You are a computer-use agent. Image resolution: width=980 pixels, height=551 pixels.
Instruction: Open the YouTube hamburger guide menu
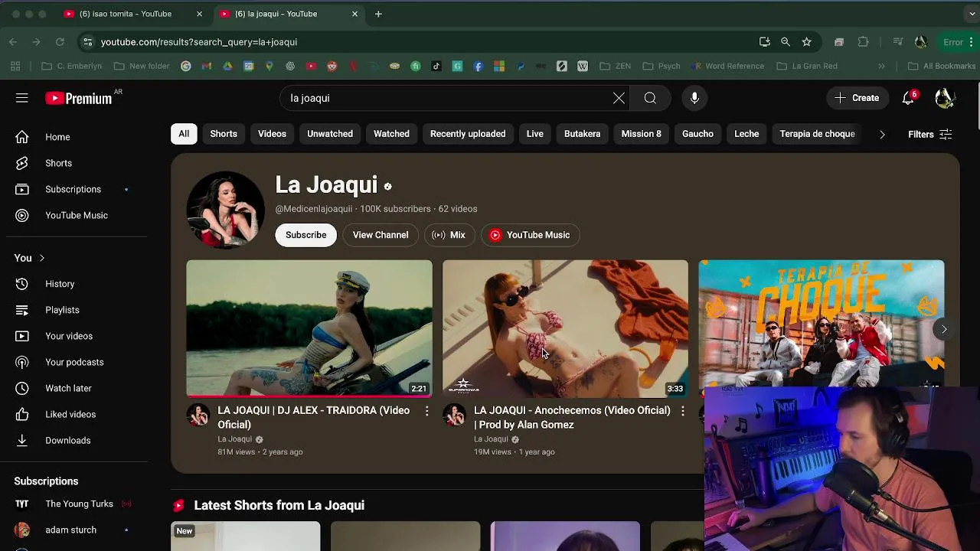tap(21, 98)
